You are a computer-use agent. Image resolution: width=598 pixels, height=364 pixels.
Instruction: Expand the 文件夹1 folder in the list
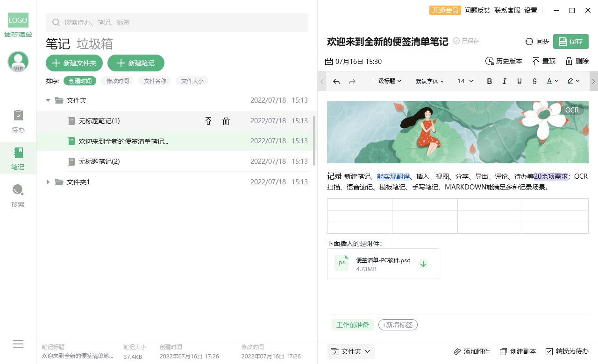(48, 182)
